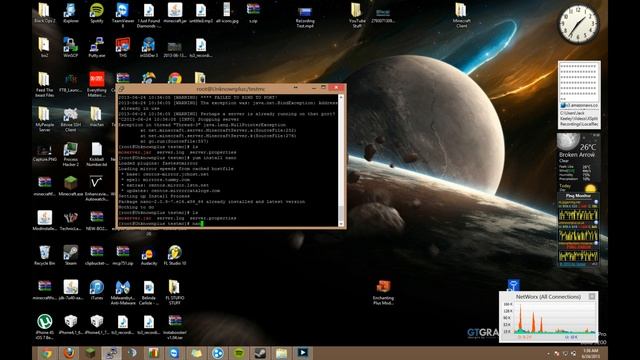Click the taskbar clock showing time
Image resolution: width=640 pixels, height=360 pixels.
590,353
